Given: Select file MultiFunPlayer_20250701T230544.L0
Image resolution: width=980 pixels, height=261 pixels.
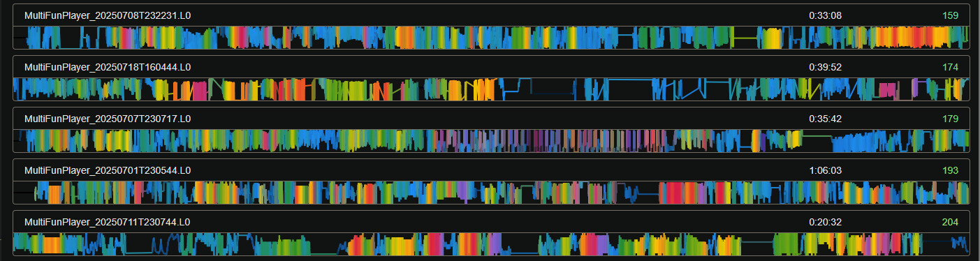Looking at the screenshot, I should click(108, 170).
